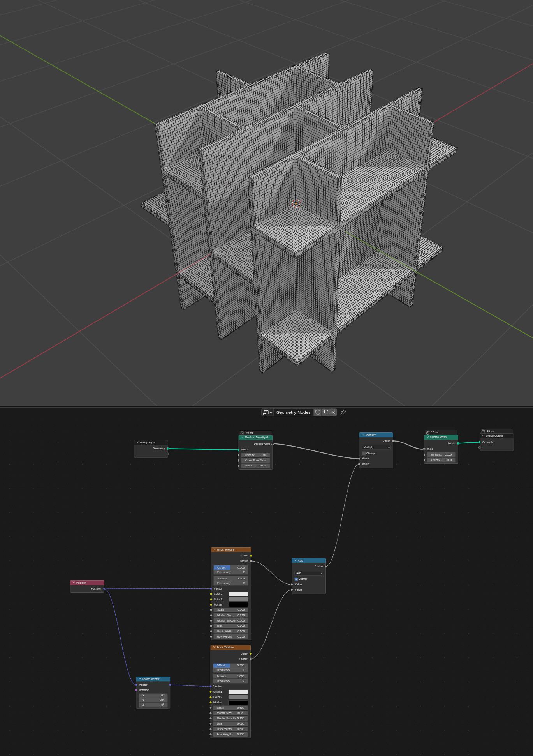
Task: Click the Position node's output socket
Action: 104,588
